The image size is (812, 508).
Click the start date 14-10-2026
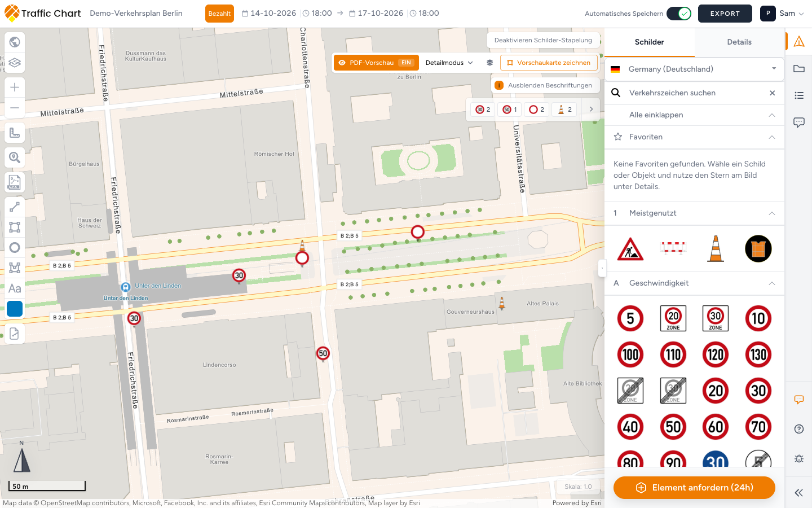click(x=269, y=14)
